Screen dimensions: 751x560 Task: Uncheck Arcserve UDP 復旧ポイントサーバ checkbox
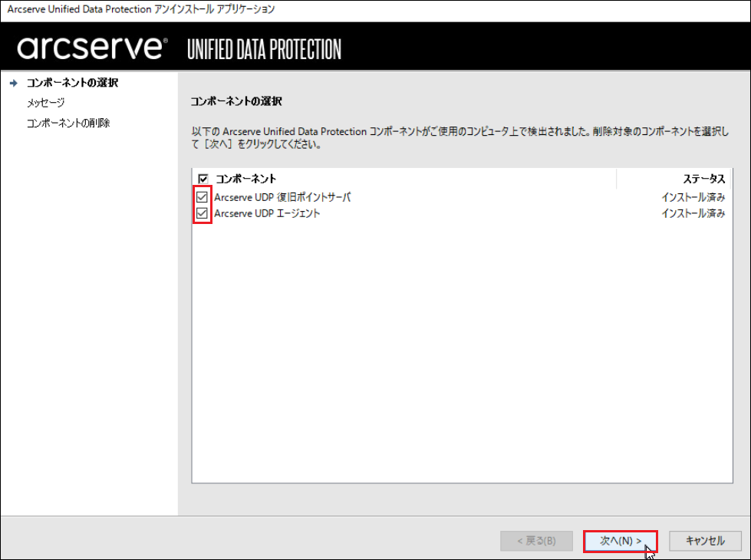click(x=202, y=197)
